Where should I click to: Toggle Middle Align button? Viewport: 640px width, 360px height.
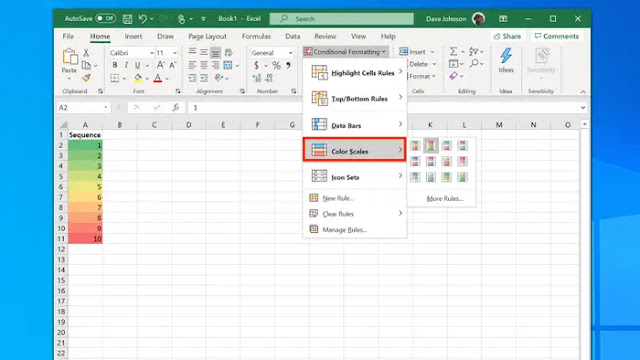[204, 52]
